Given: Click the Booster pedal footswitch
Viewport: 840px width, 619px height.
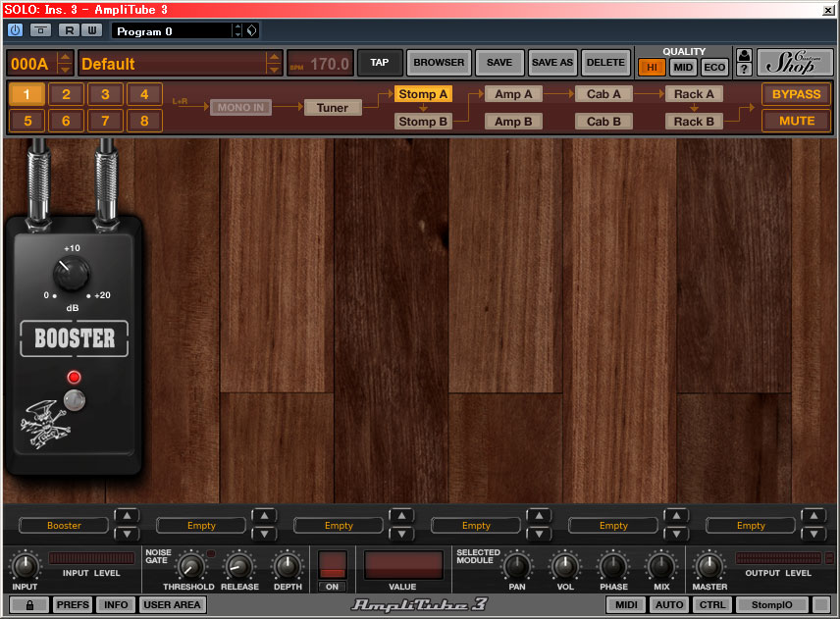Looking at the screenshot, I should (74, 400).
